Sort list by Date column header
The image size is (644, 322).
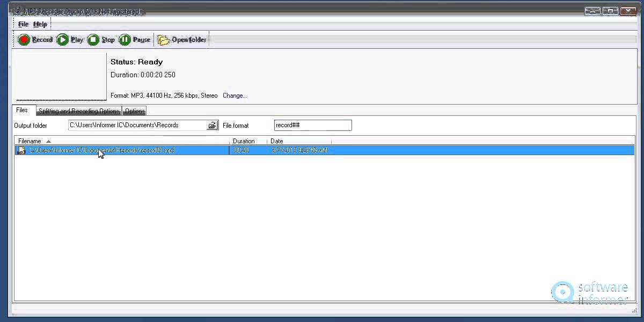tap(299, 141)
